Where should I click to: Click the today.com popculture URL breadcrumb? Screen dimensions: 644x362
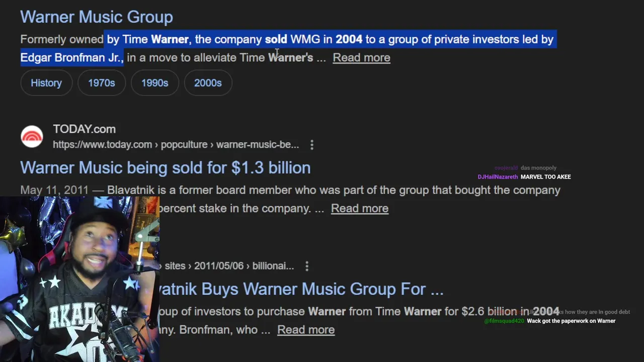point(176,145)
